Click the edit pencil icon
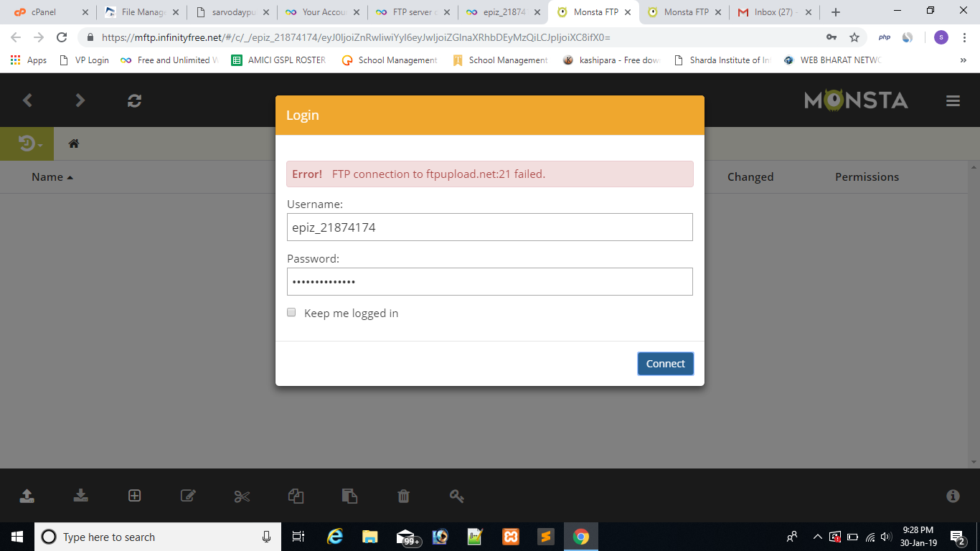This screenshot has width=980, height=551. coord(188,496)
